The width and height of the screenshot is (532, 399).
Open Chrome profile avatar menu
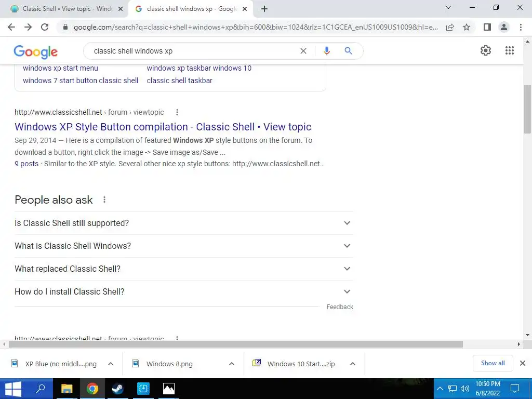[x=504, y=27]
